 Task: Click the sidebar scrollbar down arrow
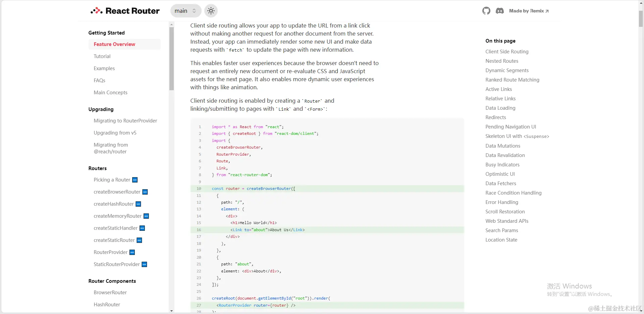point(171,311)
